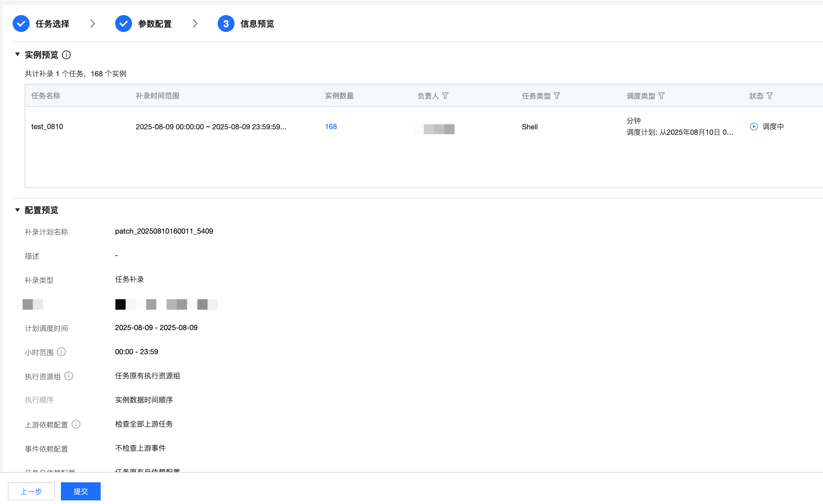Click the info icon next to 小时范围
Image resolution: width=823 pixels, height=504 pixels.
click(x=61, y=352)
